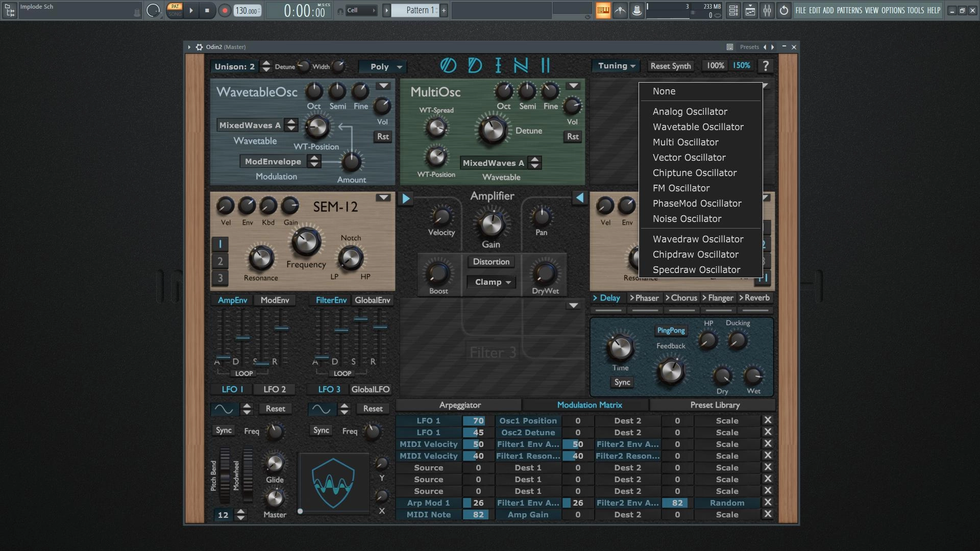Click the LFO 1 sine waveform icon
This screenshot has height=551, width=980.
[224, 409]
